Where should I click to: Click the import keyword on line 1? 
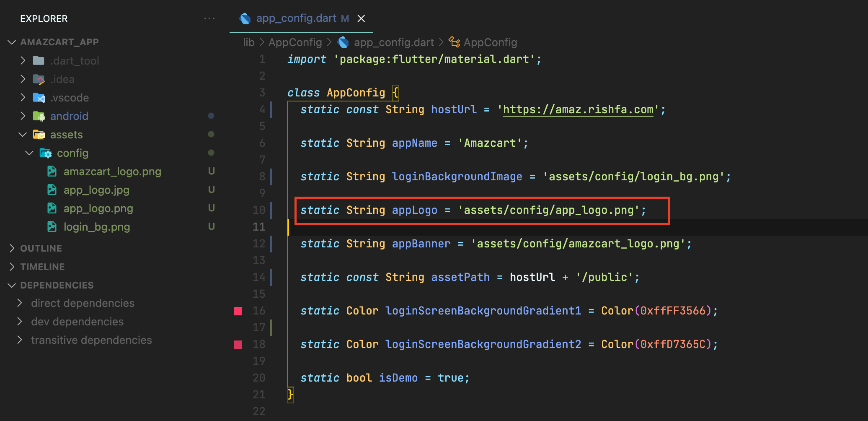[307, 59]
